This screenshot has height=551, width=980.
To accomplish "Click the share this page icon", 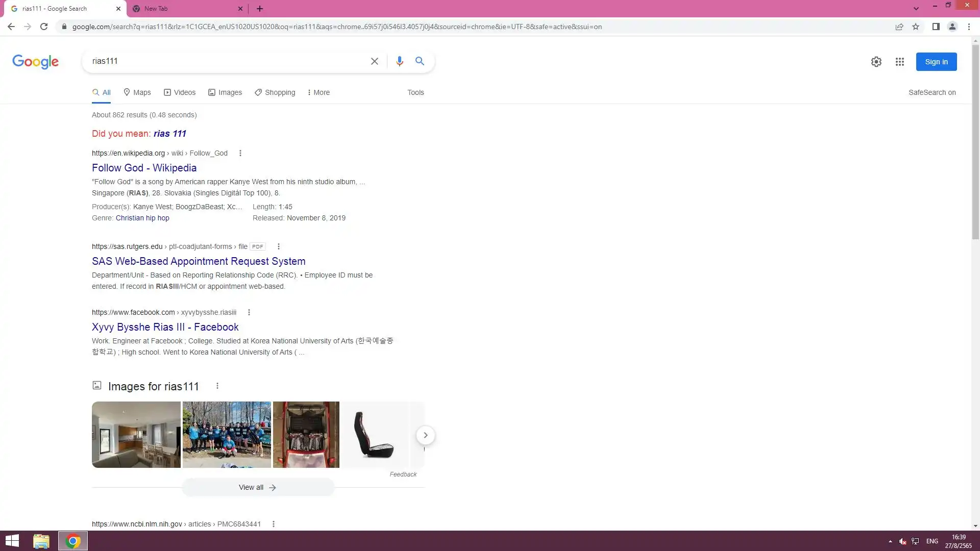I will (x=899, y=27).
